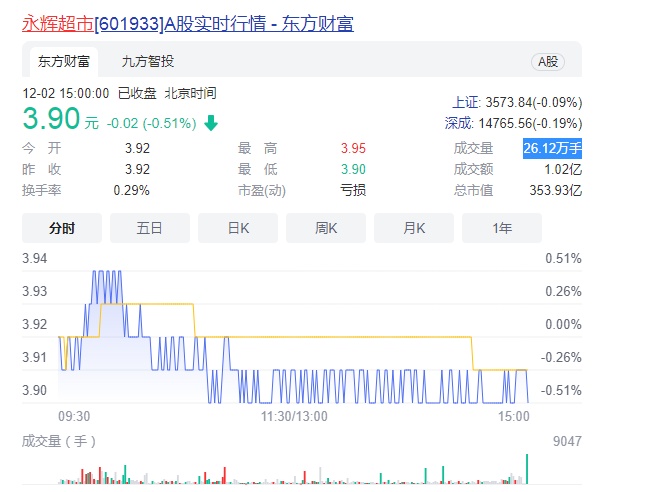Switch to the 东方财富 tab
This screenshot has height=492, width=663.
pos(64,62)
